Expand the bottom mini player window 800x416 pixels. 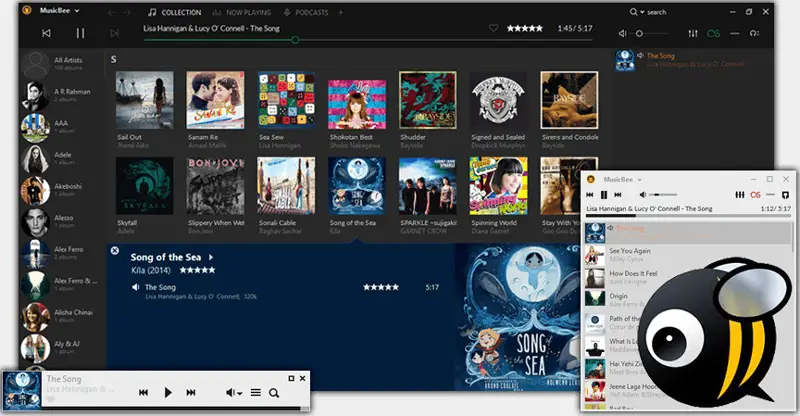click(291, 378)
